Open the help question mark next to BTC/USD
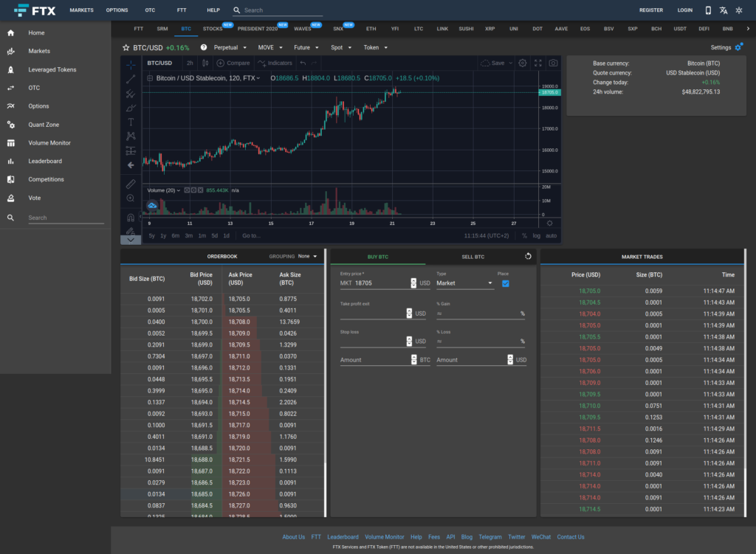Screen dimensions: 756x554 204,47
